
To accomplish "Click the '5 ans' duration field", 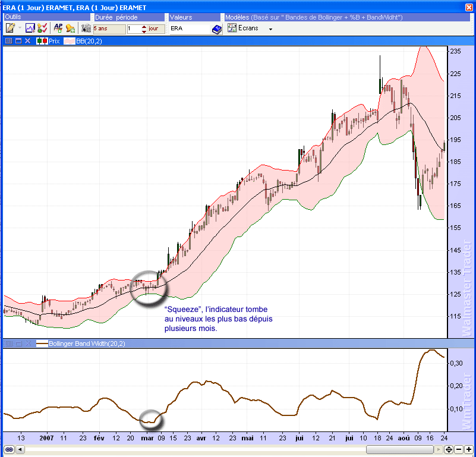I will (x=109, y=29).
